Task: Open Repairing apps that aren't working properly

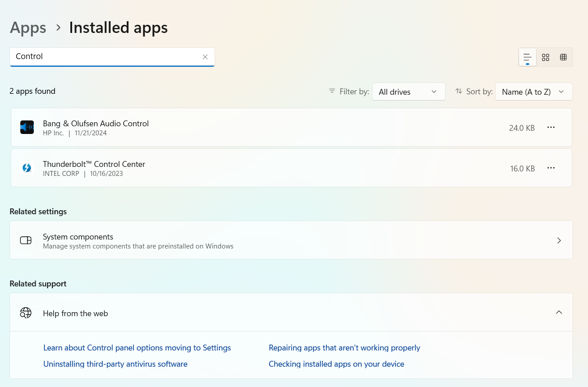Action: tap(345, 348)
